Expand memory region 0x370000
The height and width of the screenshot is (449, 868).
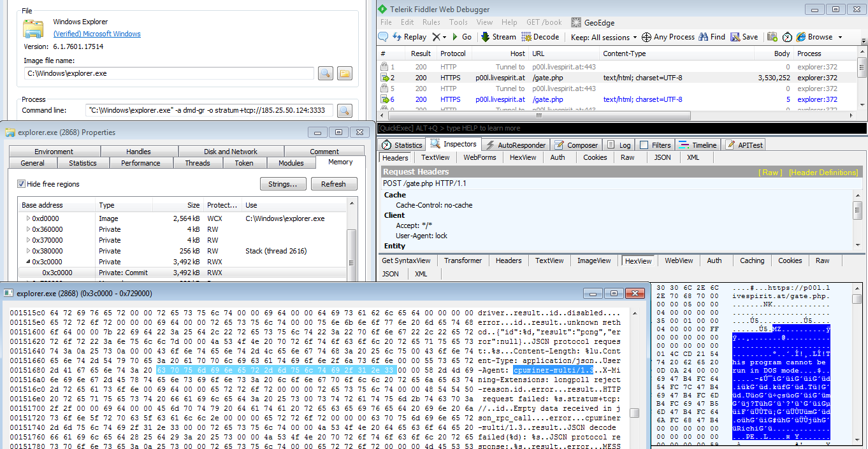pyautogui.click(x=27, y=240)
